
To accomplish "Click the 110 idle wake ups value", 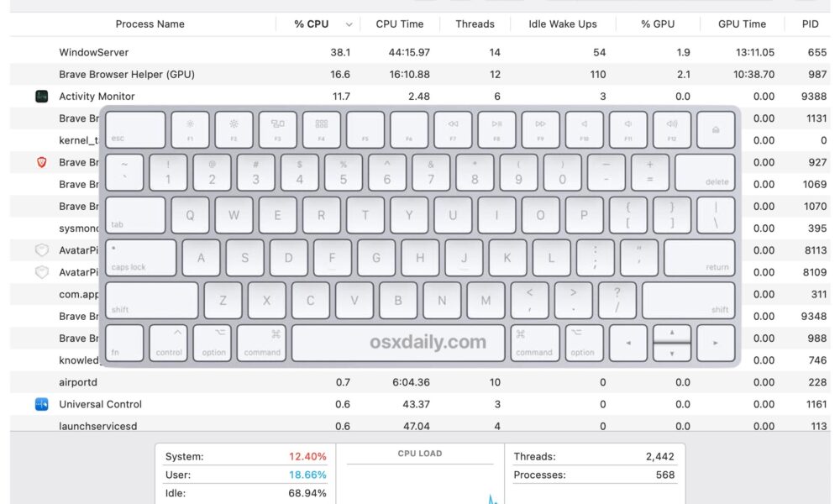I will pos(598,75).
